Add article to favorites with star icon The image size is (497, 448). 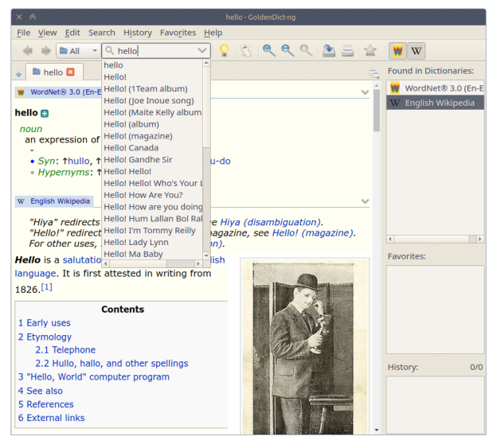[370, 51]
